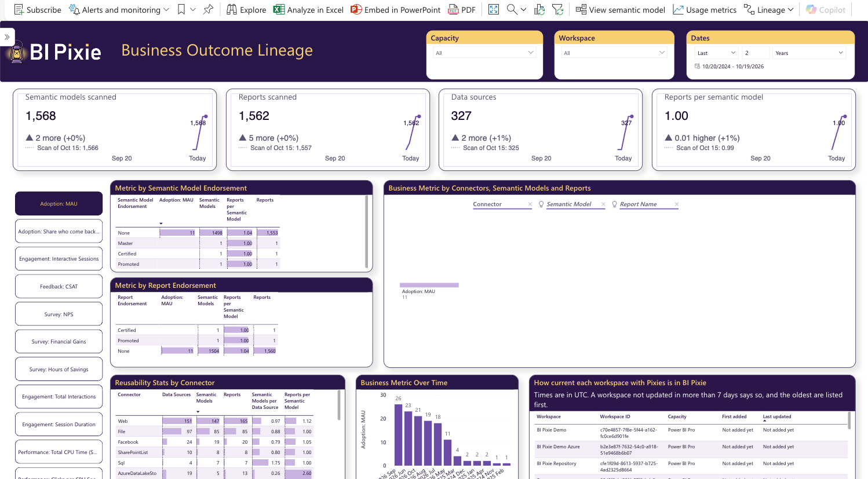Click the Analyze in Excel icon
The height and width of the screenshot is (479, 868).
click(279, 10)
